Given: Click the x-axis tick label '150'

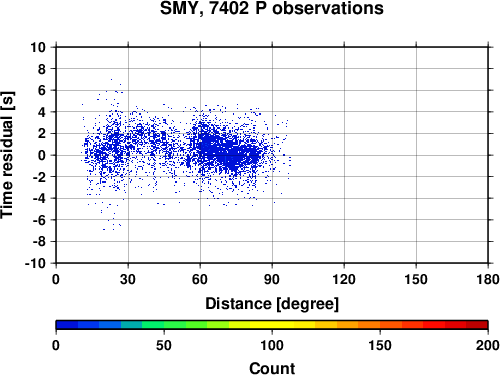Looking at the screenshot, I should tap(416, 279).
